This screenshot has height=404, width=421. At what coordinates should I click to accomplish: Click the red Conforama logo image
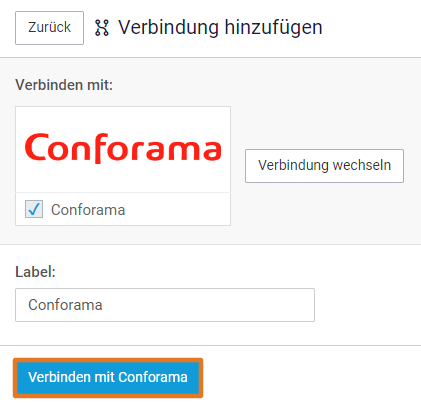tap(123, 148)
